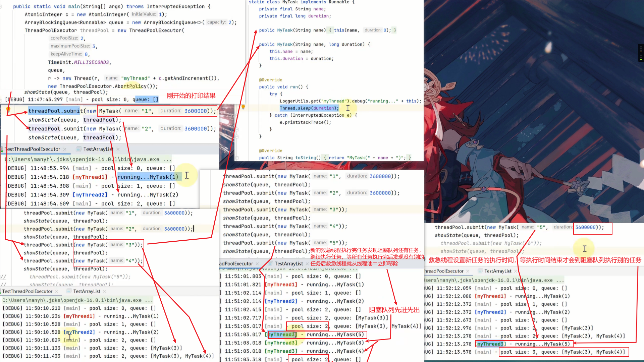The height and width of the screenshot is (362, 644).
Task: Close the TestArrayList tab above the 11:50:10 console
Action: coord(104,291)
